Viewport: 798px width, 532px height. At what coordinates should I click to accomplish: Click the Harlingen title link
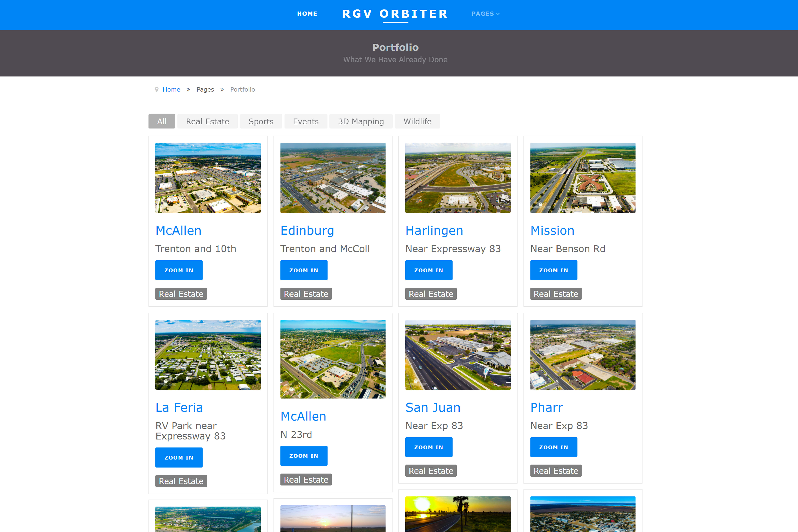tap(434, 231)
